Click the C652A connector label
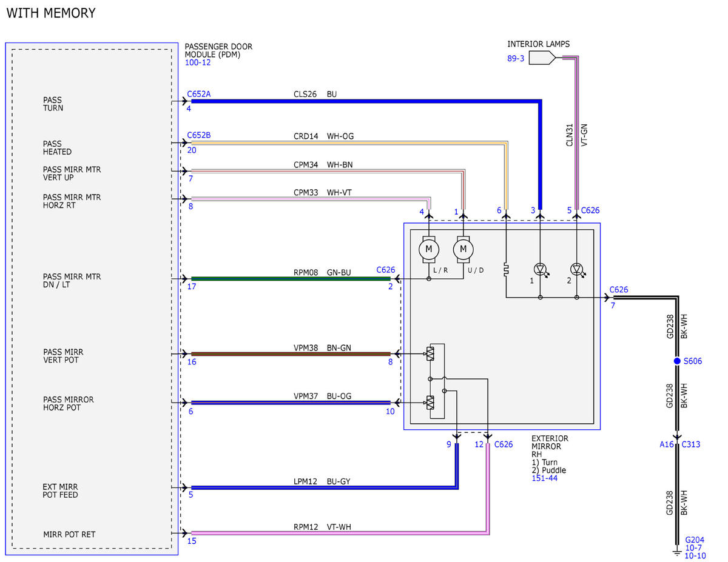728x562 pixels. pyautogui.click(x=198, y=94)
